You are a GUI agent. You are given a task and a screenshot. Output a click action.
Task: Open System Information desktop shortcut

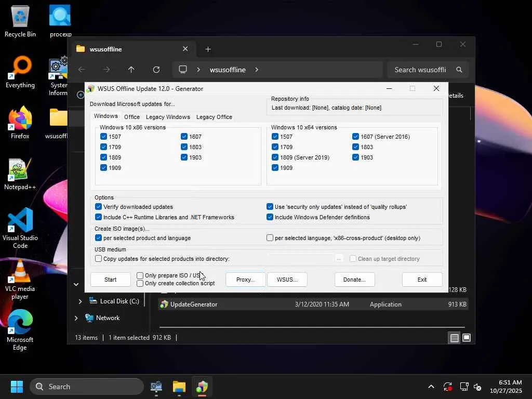coord(58,76)
